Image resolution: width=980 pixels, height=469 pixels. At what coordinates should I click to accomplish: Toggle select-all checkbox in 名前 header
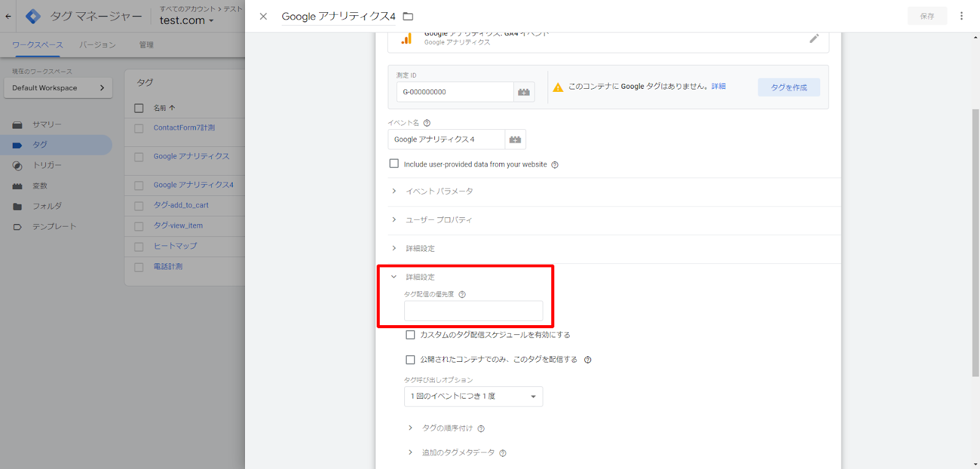coord(139,108)
